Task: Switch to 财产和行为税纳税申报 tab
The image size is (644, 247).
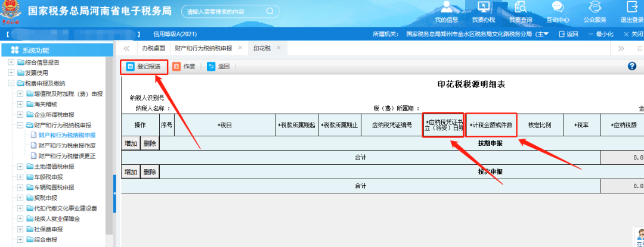Action: (203, 48)
